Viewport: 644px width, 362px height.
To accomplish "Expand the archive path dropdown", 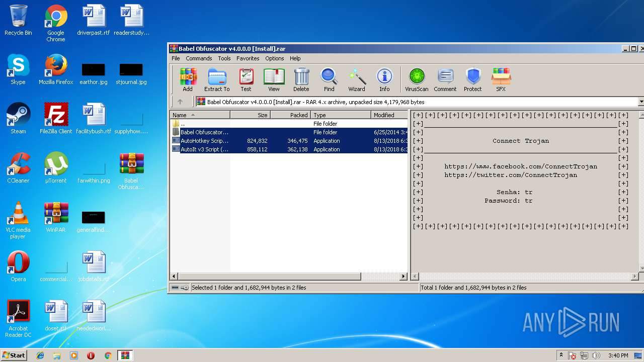I will 641,102.
